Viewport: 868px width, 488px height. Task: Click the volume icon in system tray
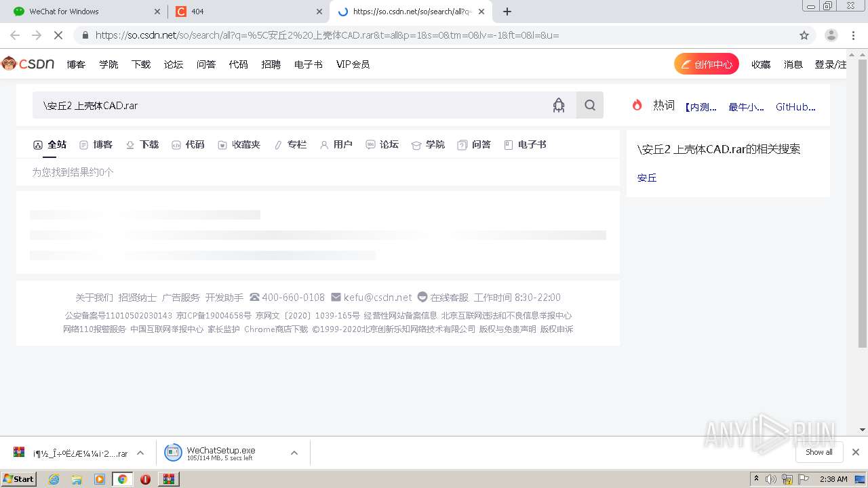(771, 479)
